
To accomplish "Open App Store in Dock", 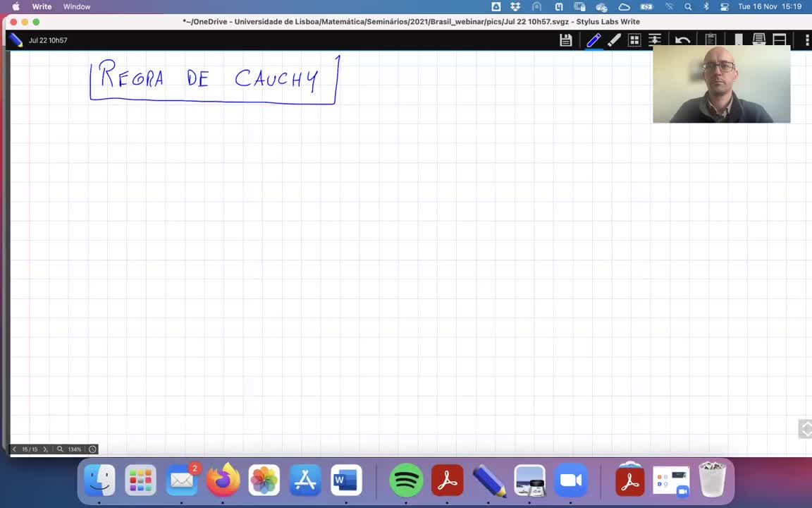I will pyautogui.click(x=305, y=480).
